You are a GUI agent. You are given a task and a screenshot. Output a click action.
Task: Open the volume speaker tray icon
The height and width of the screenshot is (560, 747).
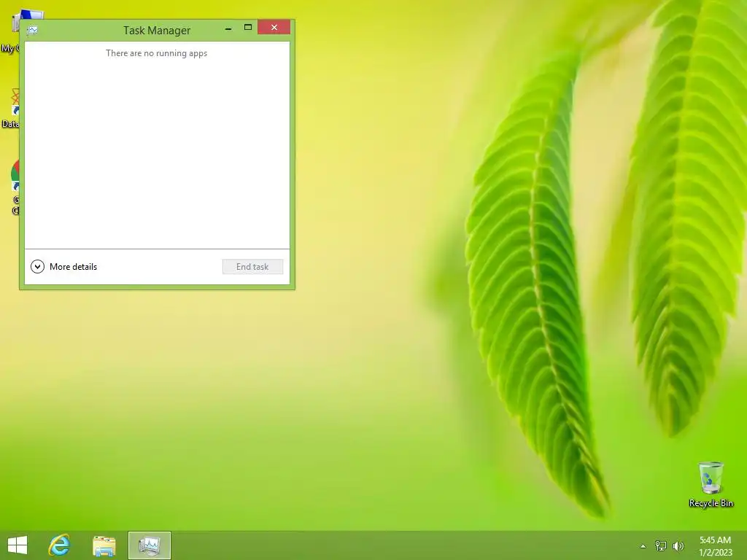tap(678, 545)
